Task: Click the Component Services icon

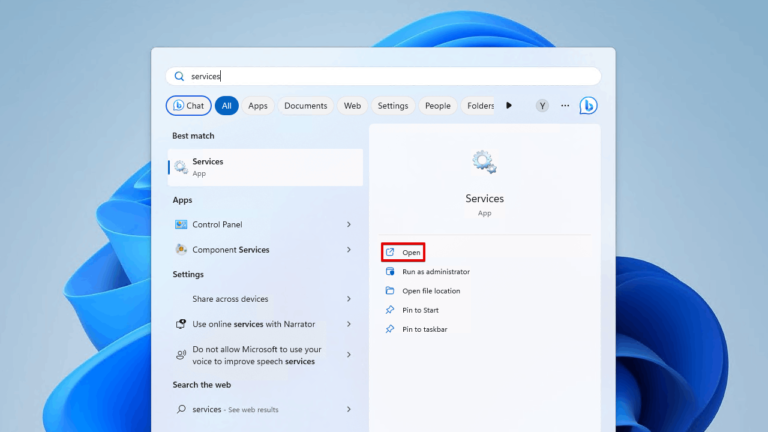Action: [x=181, y=249]
